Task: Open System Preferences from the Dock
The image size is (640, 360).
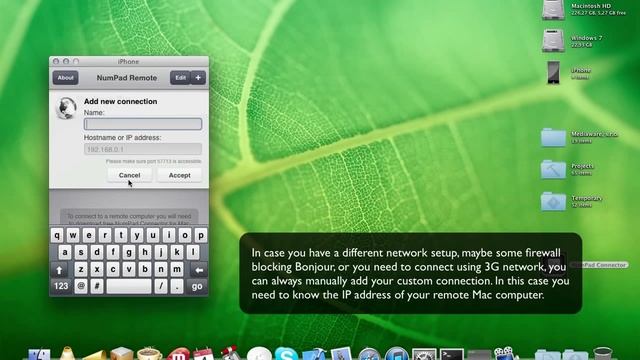Action: (x=424, y=354)
